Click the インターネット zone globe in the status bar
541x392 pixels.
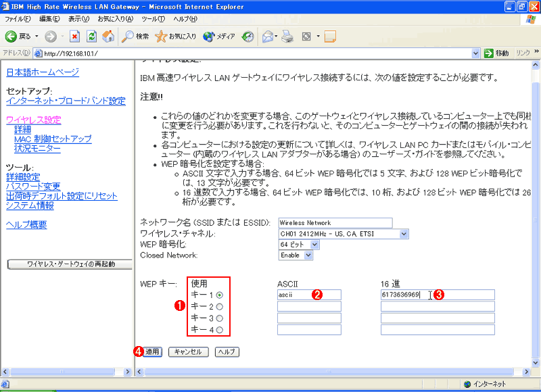(x=467, y=384)
